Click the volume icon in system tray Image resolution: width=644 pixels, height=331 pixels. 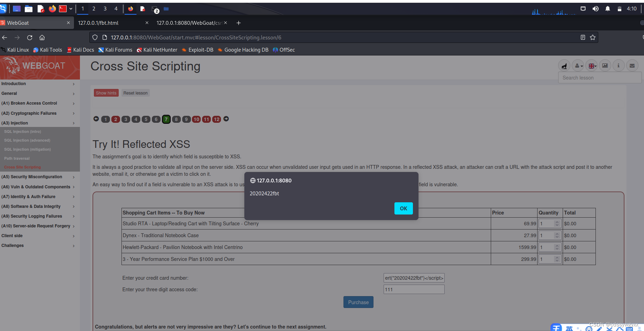pyautogui.click(x=595, y=9)
